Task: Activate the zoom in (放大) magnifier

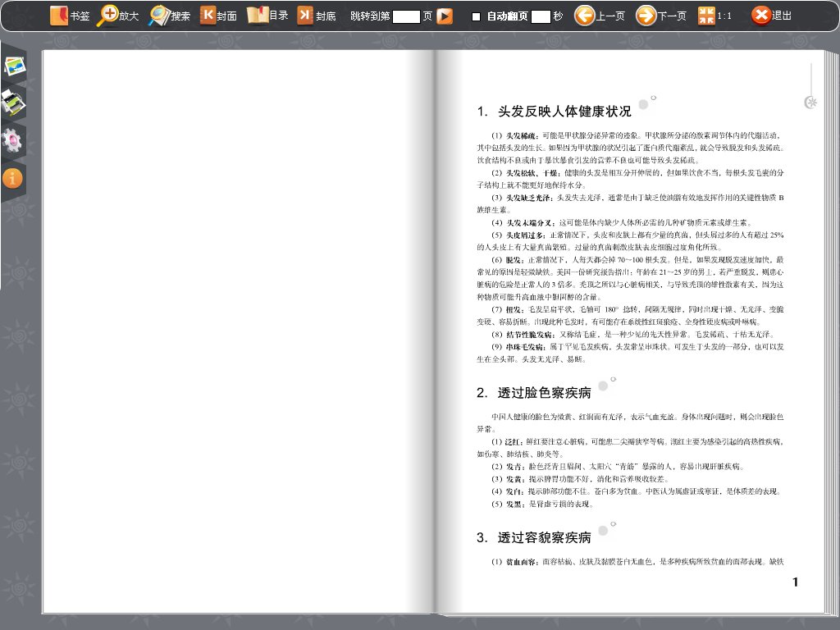Action: click(x=117, y=16)
